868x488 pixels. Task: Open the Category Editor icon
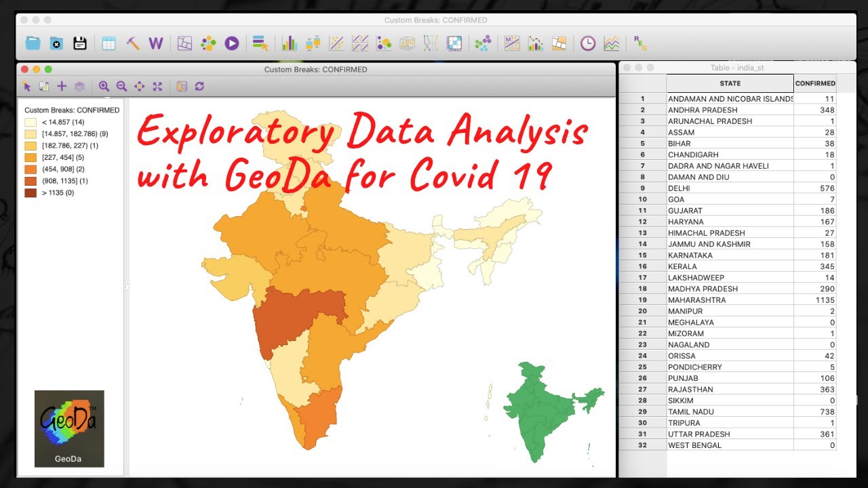click(260, 43)
